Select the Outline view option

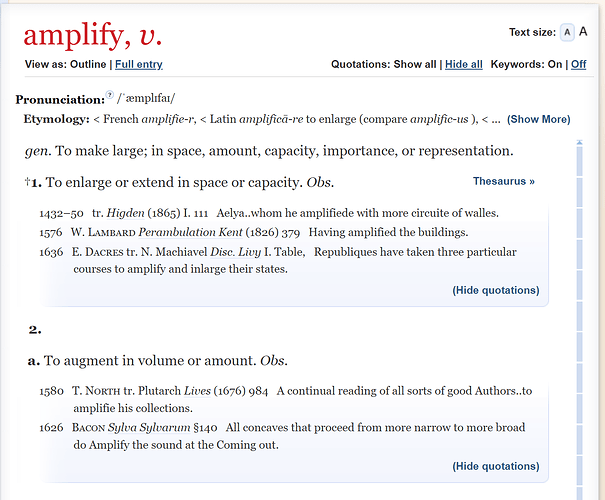click(x=88, y=64)
